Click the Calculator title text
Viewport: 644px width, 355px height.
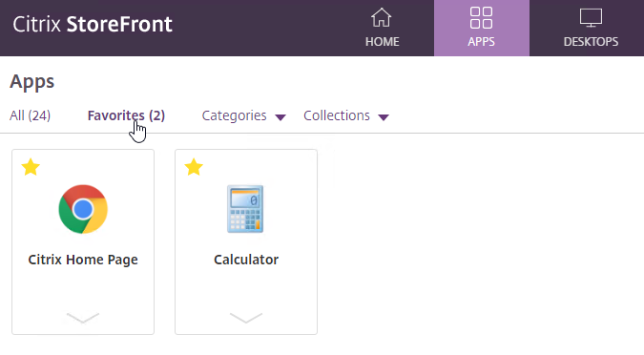pyautogui.click(x=246, y=260)
